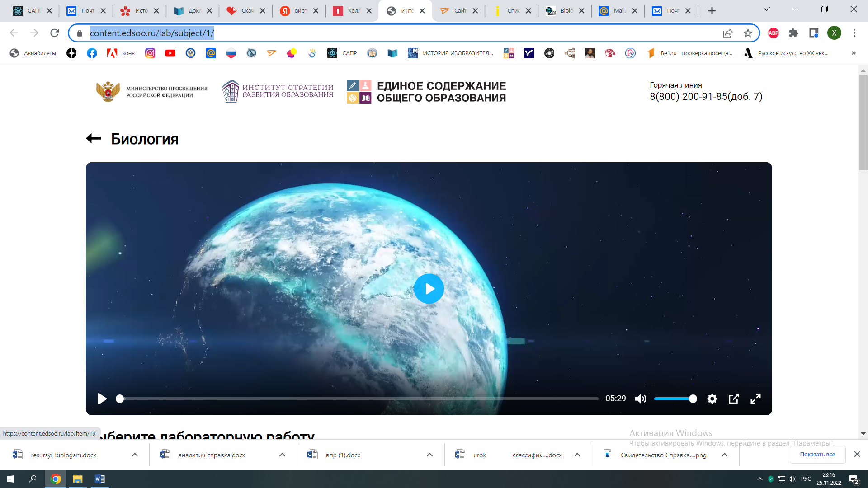Open the YouTube bookmark icon

point(170,53)
